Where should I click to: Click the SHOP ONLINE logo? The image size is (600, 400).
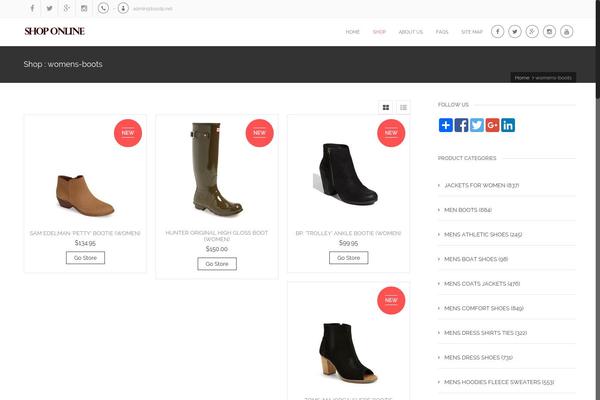(x=54, y=31)
